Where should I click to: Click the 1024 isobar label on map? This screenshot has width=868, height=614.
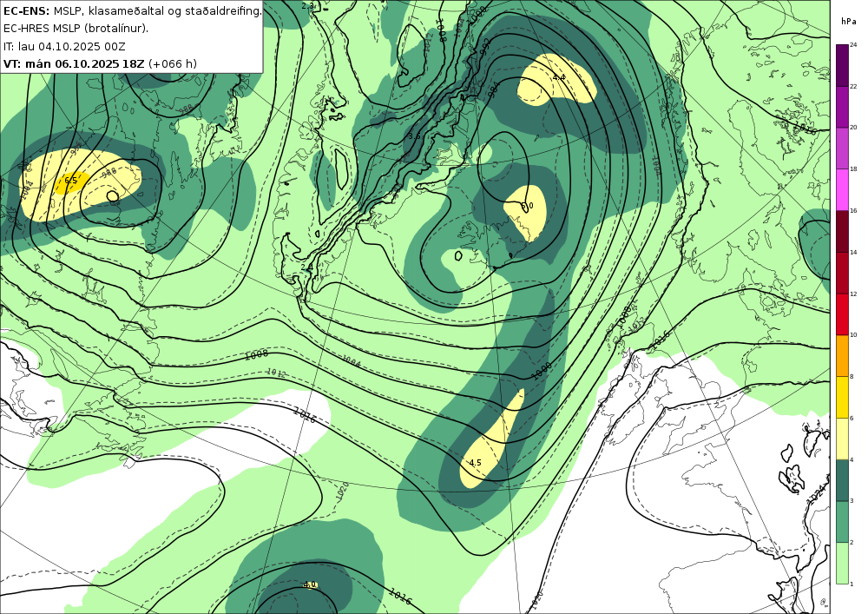click(x=817, y=494)
